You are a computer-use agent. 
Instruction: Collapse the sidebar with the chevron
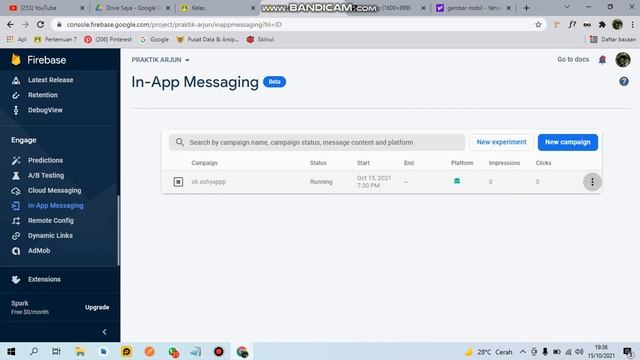click(x=104, y=332)
